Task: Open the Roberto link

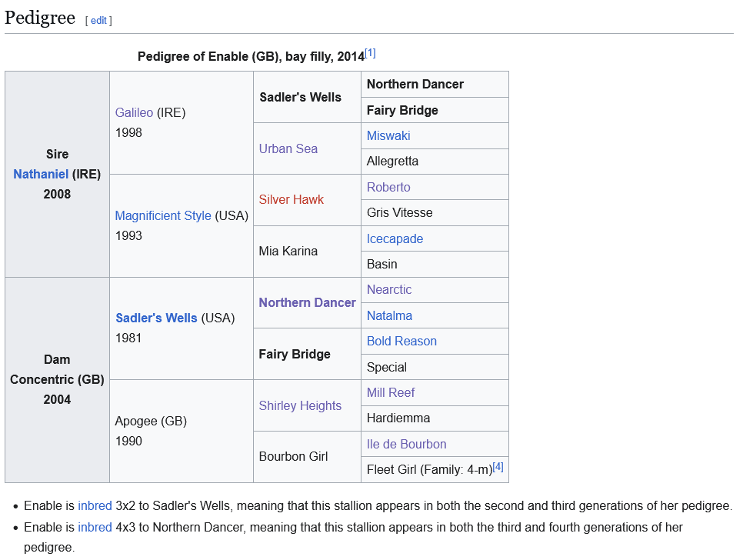Action: 388,187
